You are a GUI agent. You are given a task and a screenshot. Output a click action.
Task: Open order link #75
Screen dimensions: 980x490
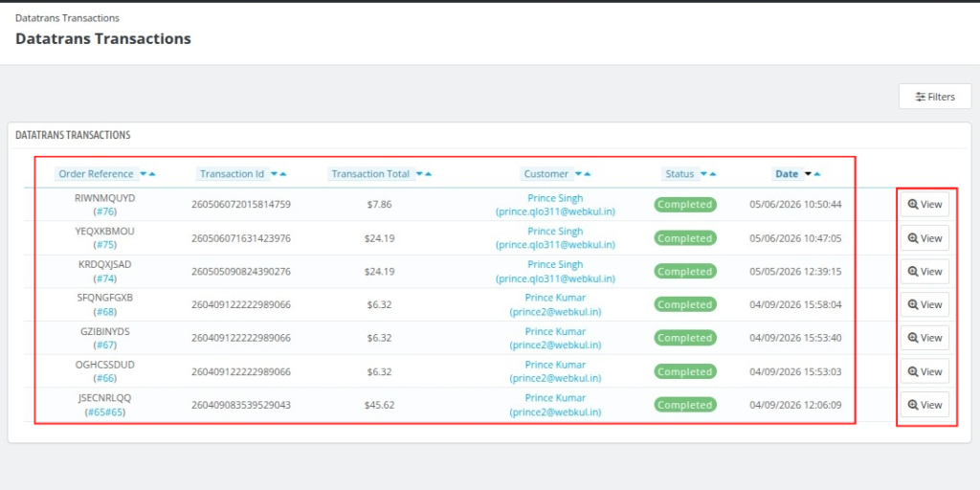pyautogui.click(x=105, y=244)
